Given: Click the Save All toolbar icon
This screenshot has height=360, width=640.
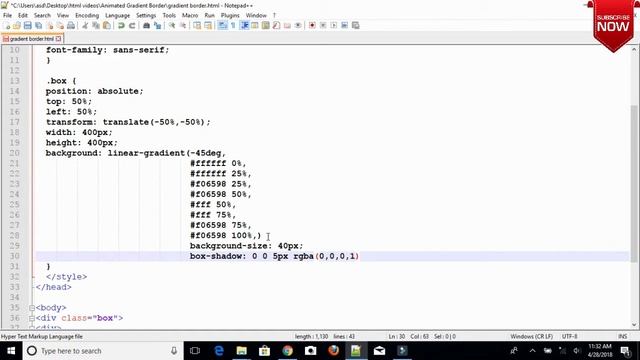Looking at the screenshot, I should pos(38,25).
